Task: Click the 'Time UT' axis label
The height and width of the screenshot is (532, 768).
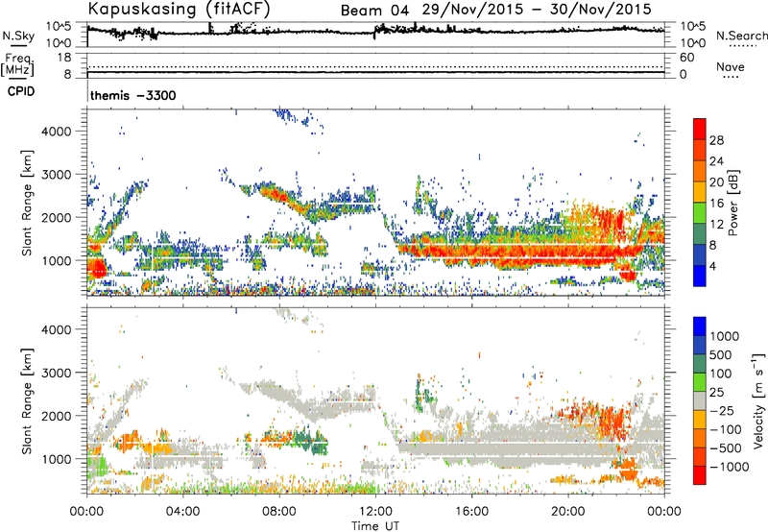Action: pos(375,526)
